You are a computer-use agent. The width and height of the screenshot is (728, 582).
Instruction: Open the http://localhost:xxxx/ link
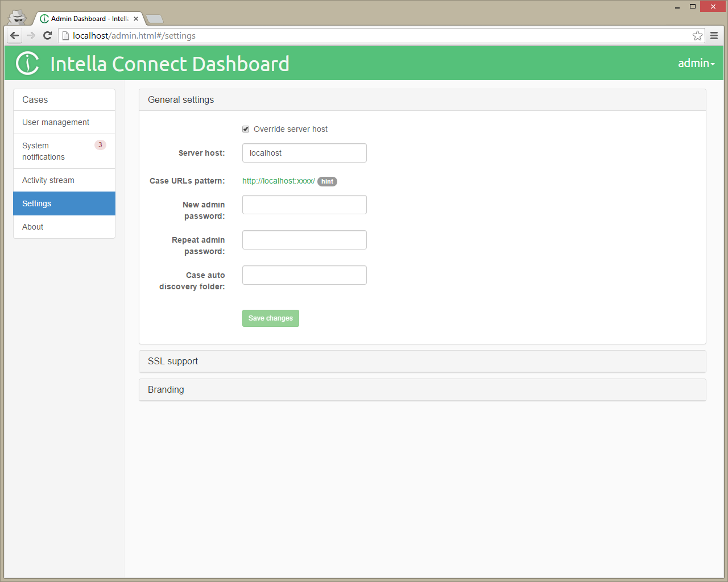(278, 181)
